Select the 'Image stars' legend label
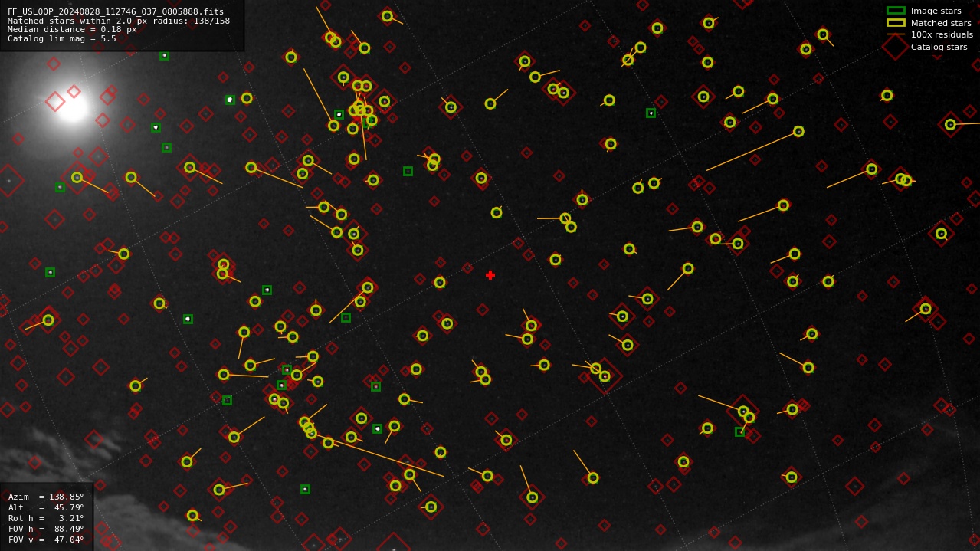 pyautogui.click(x=936, y=11)
